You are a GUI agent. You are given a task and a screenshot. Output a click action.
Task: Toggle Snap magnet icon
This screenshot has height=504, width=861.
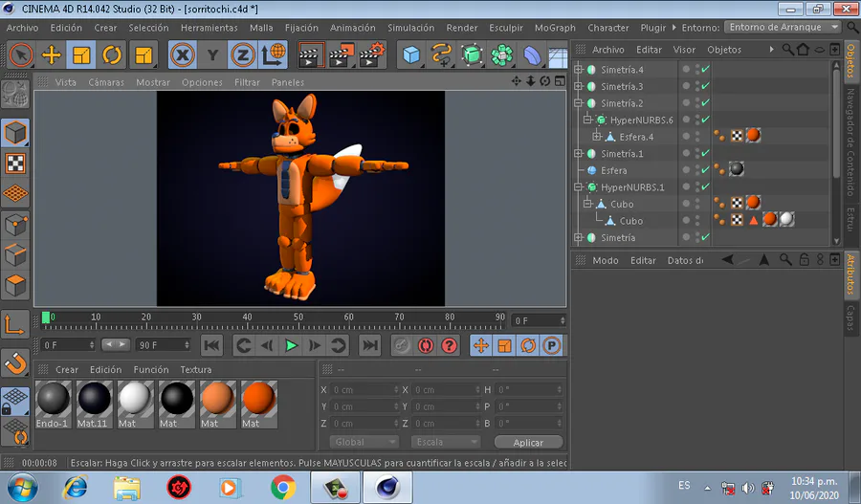[15, 362]
